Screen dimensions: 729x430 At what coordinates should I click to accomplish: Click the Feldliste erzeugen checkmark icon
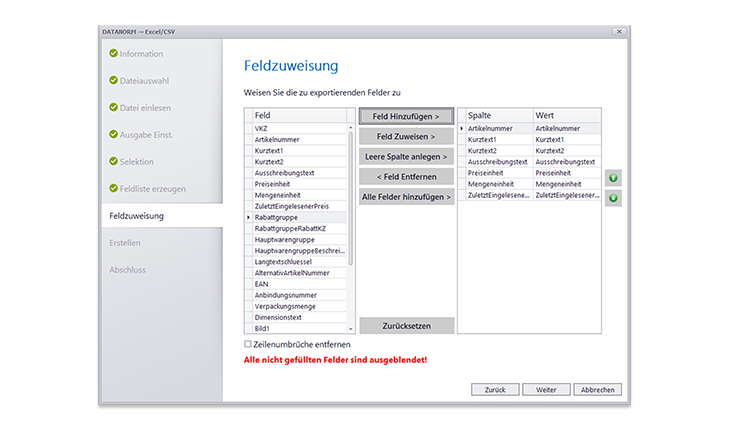[113, 188]
